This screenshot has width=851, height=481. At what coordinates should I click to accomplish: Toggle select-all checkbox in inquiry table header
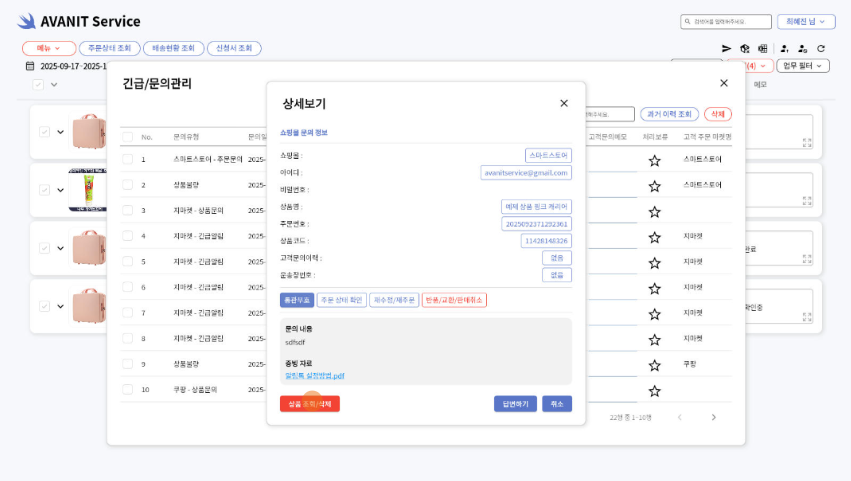[x=127, y=137]
